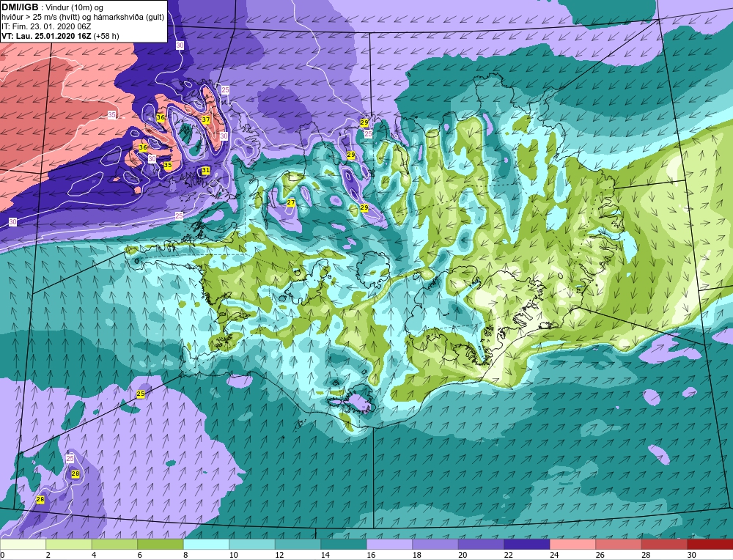
Task: Pick the 12–14 medium teal legend swatch
Action: 298,545
